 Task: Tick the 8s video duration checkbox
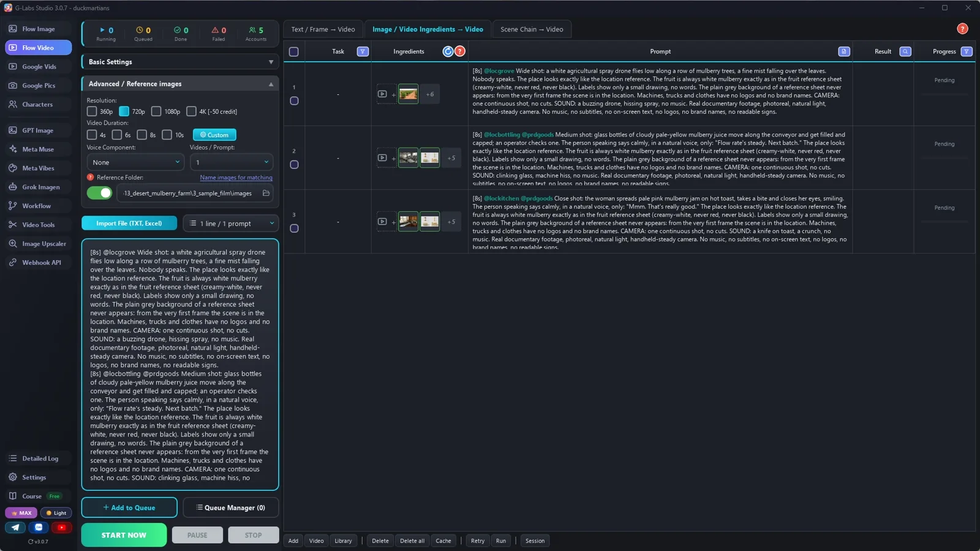141,135
